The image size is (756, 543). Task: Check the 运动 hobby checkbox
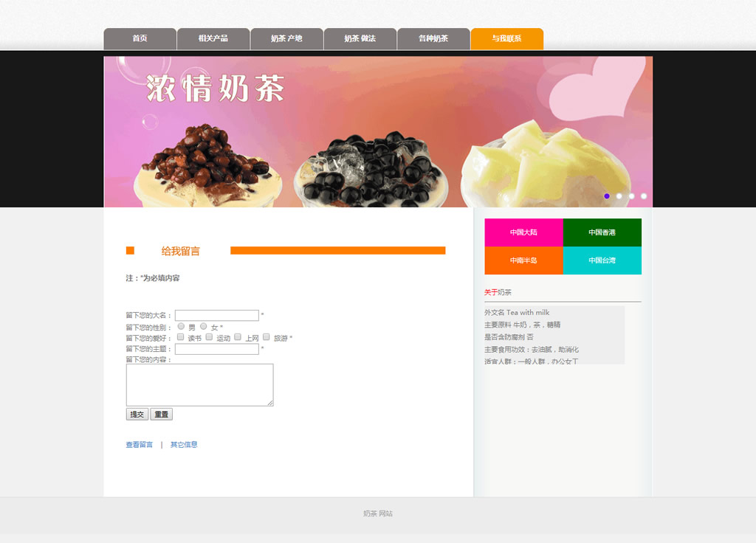tap(210, 337)
